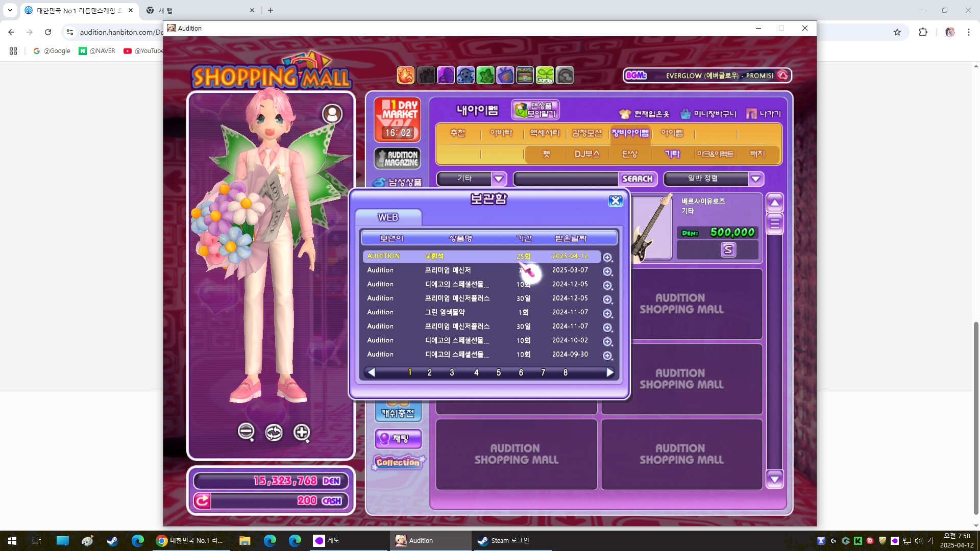Image resolution: width=980 pixels, height=551 pixels.
Task: Rotate the avatar preview
Action: pyautogui.click(x=274, y=433)
